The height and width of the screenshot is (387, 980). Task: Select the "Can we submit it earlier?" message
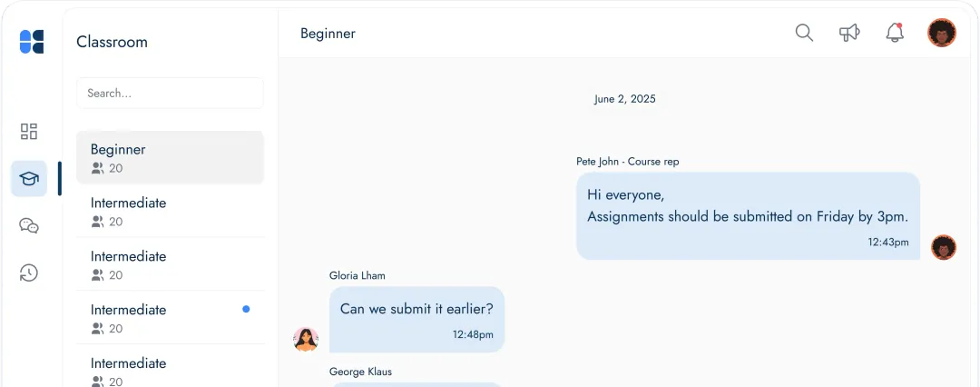416,320
